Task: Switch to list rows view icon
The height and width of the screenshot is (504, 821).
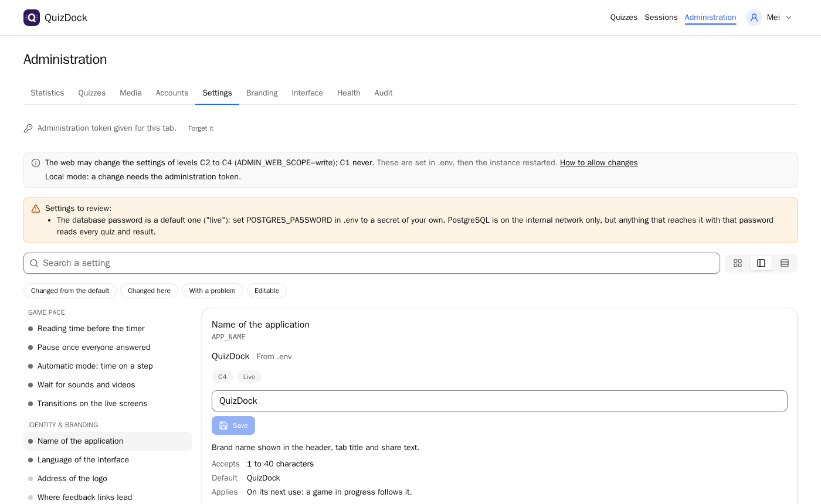Action: tap(785, 263)
